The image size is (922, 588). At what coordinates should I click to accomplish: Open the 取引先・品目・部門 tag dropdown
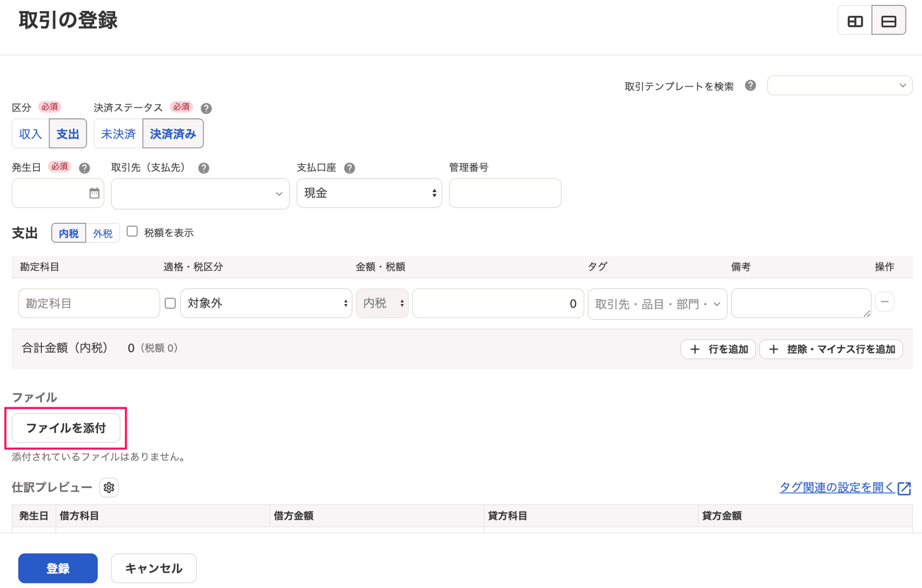click(657, 304)
